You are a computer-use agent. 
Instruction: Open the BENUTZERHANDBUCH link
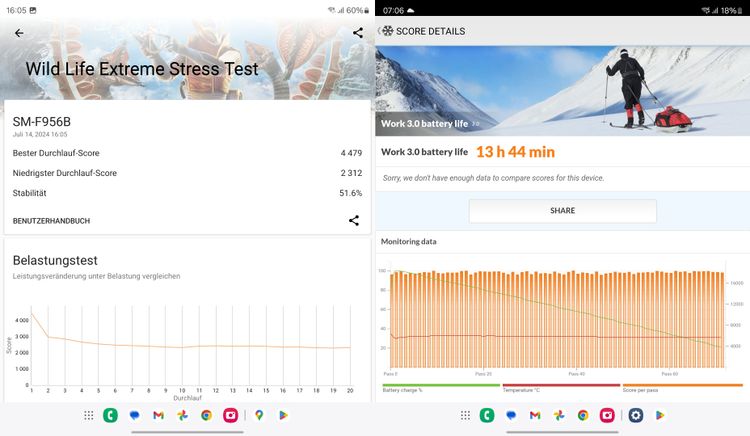(51, 221)
